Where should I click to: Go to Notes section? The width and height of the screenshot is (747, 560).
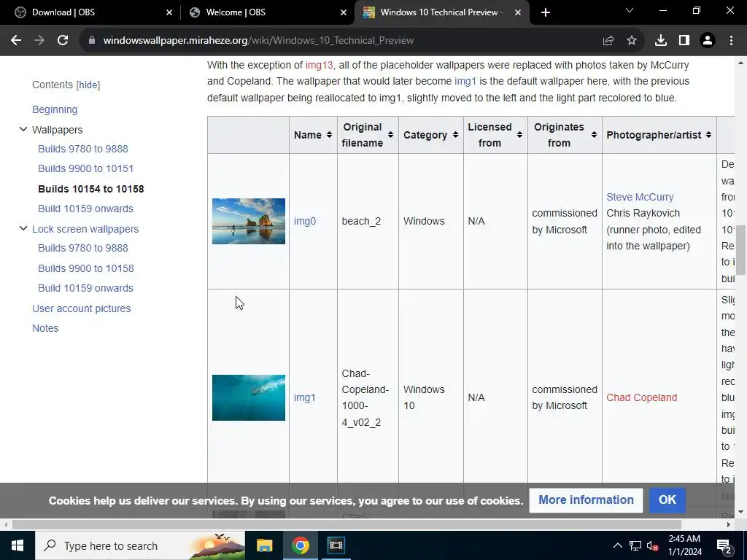tap(45, 328)
